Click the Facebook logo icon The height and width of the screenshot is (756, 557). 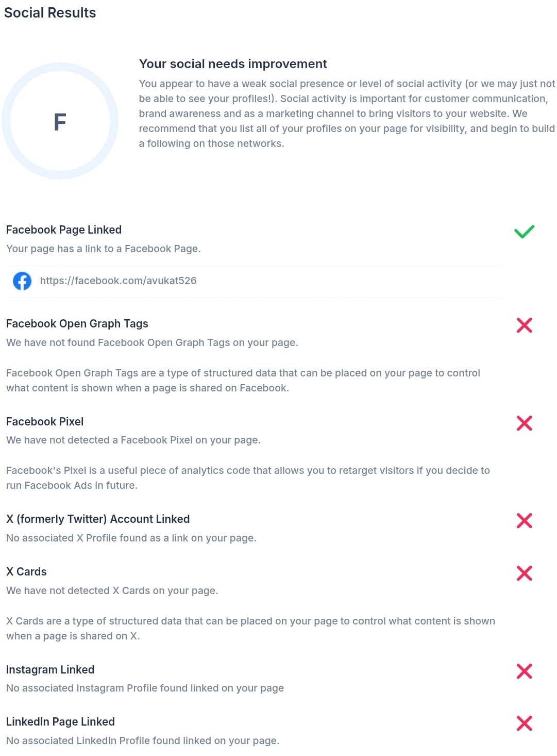[x=22, y=281]
